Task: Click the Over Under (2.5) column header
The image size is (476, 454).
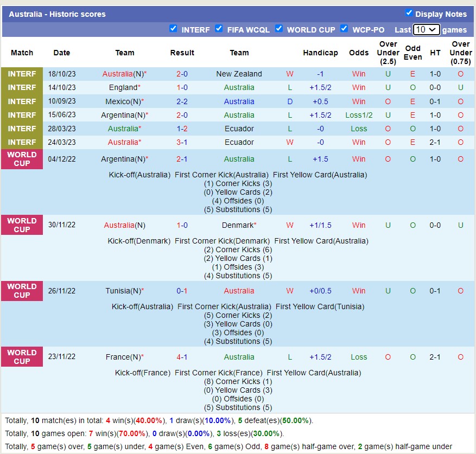Action: pyautogui.click(x=388, y=53)
